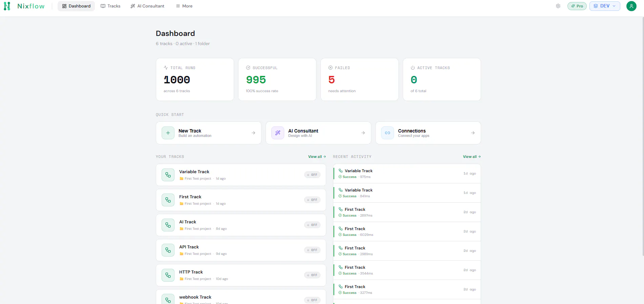Screen dimensions: 644x304
Task: Click the success check icon on the 975ms run
Action: pyautogui.click(x=340, y=177)
